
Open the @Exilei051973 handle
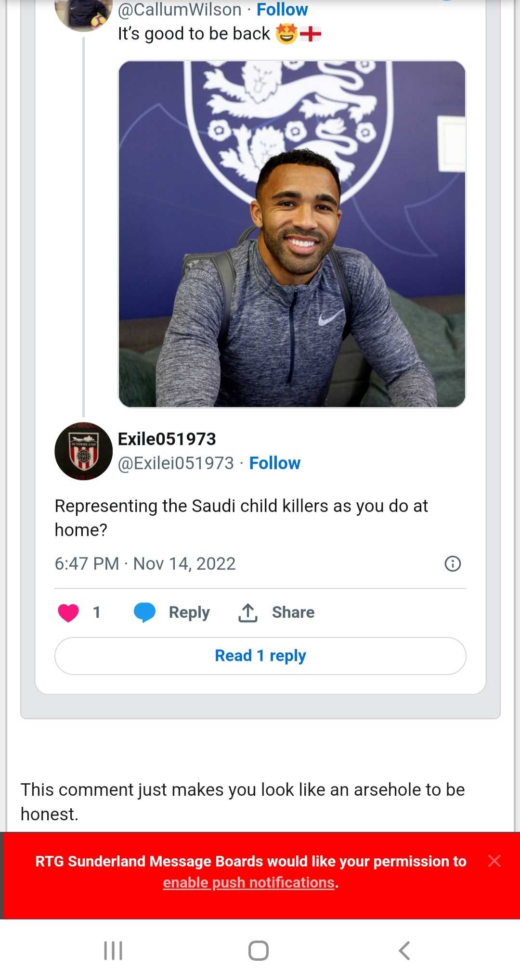point(176,463)
